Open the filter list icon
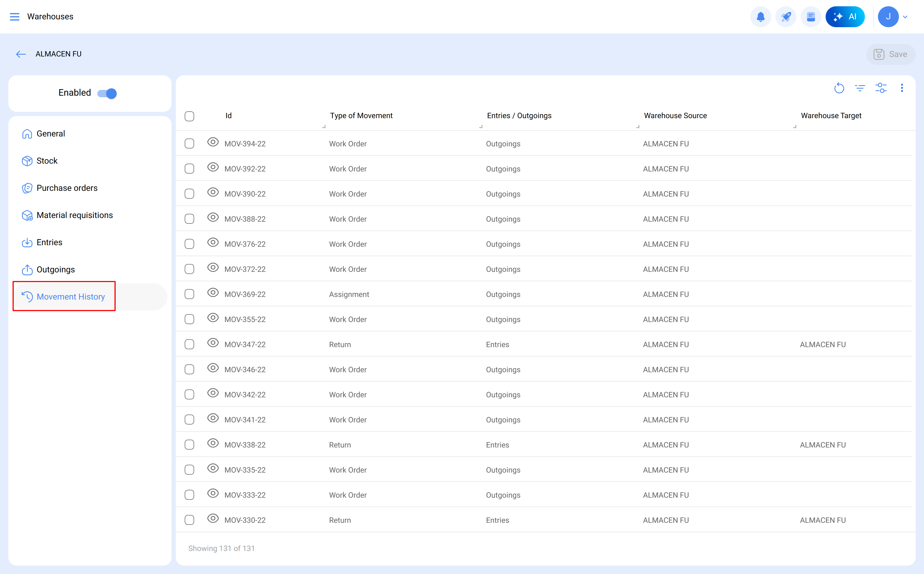The image size is (924, 574). point(860,88)
